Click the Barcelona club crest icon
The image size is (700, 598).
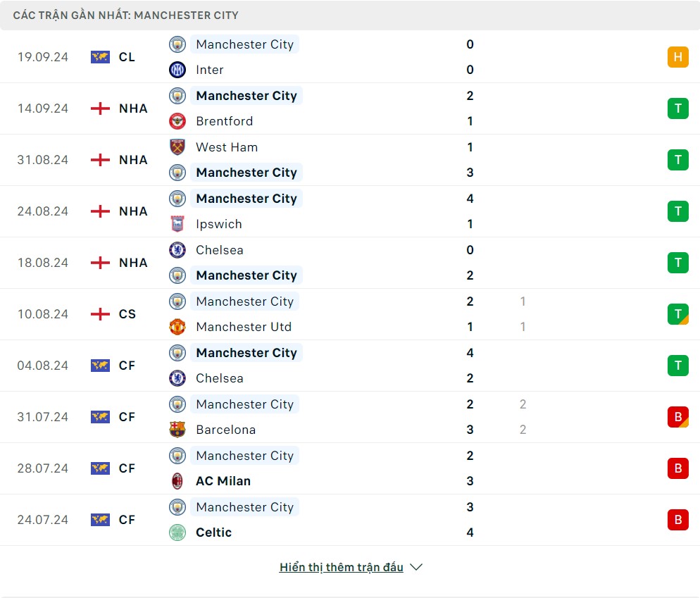177,430
